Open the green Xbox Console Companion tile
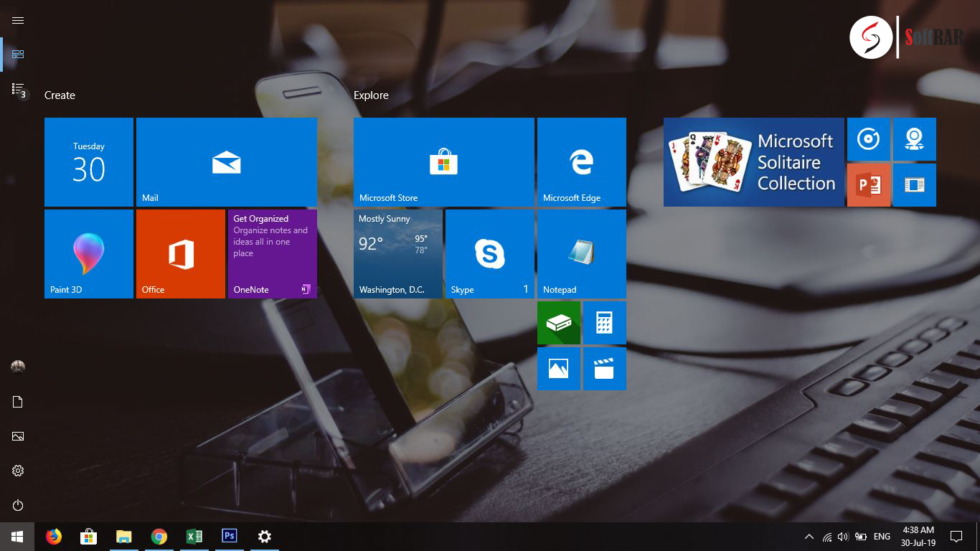The width and height of the screenshot is (980, 551). click(x=559, y=323)
